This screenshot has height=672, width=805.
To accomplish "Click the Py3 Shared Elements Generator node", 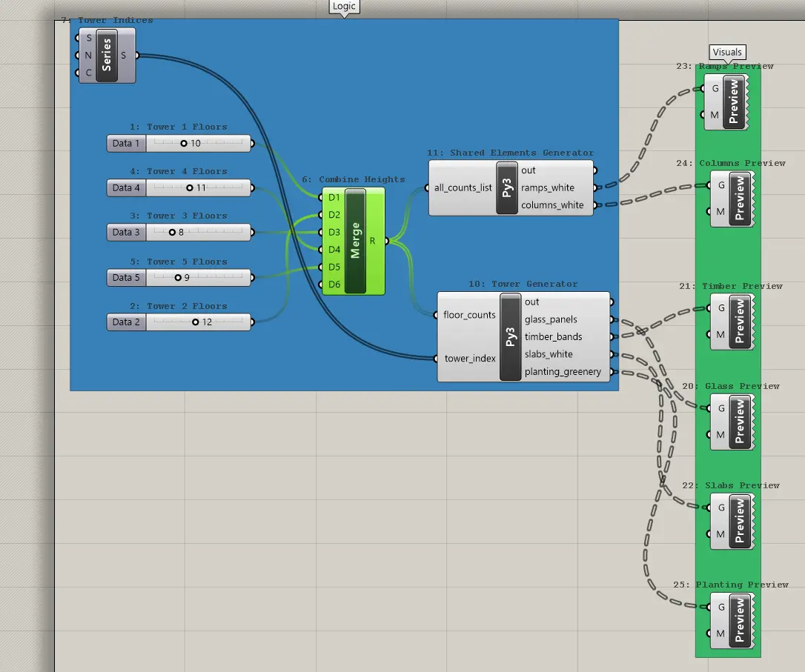I will (507, 187).
